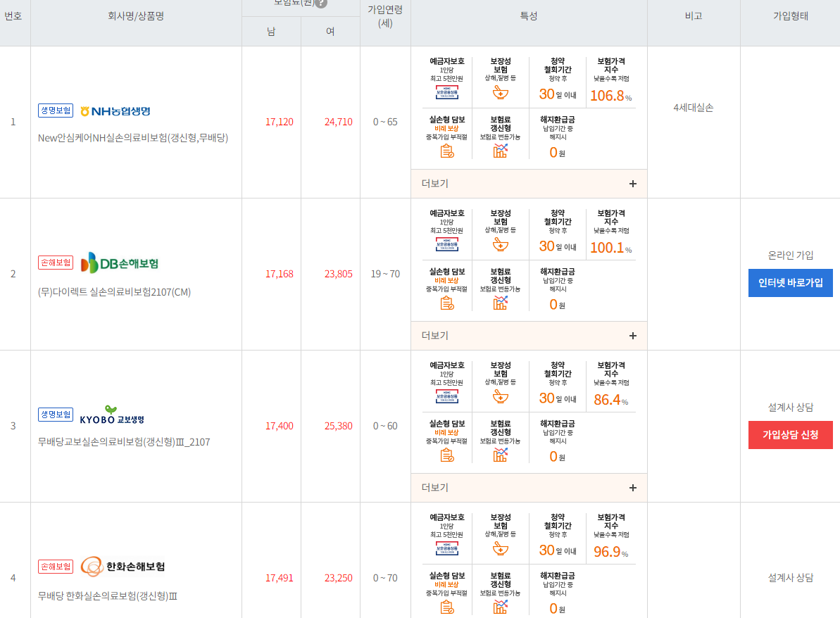Click the question mark help icon beside 보험료
Viewport: 840px width, 618px height.
[x=321, y=4]
